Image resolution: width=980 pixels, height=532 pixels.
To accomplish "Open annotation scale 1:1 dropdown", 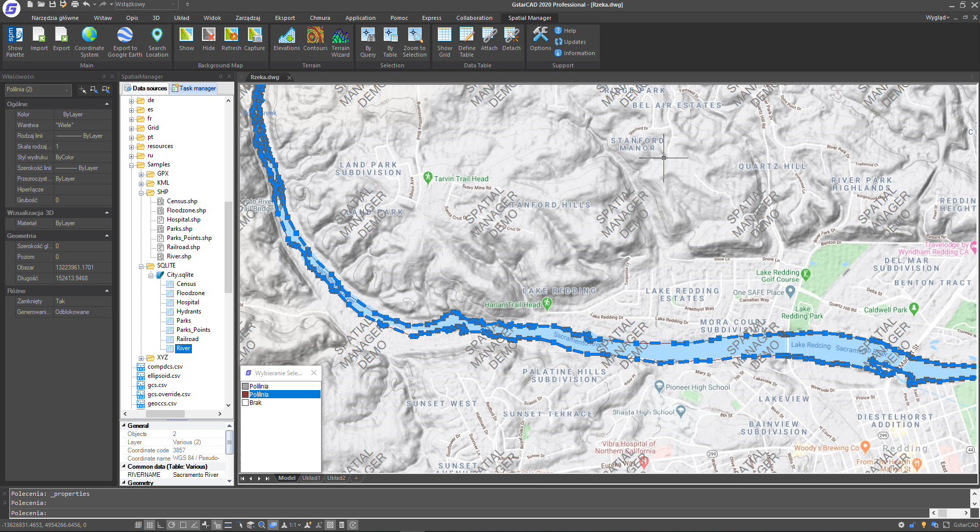I will click(x=295, y=525).
